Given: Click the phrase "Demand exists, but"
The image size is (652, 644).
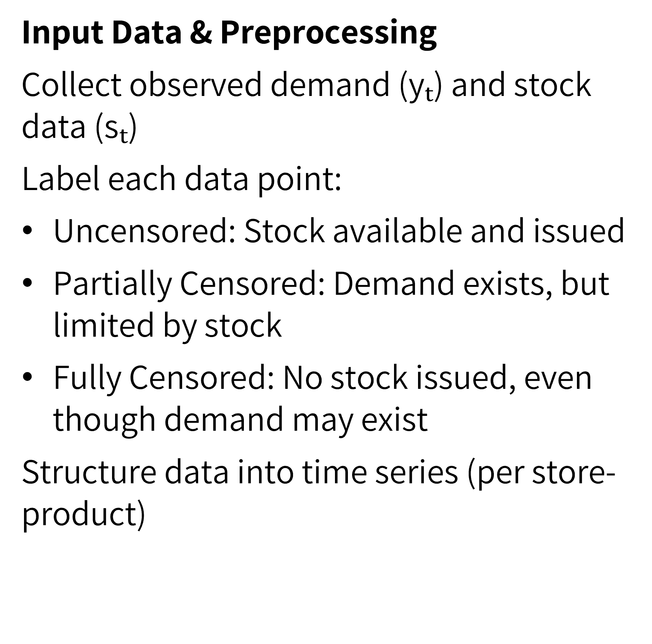Looking at the screenshot, I should [x=471, y=283].
